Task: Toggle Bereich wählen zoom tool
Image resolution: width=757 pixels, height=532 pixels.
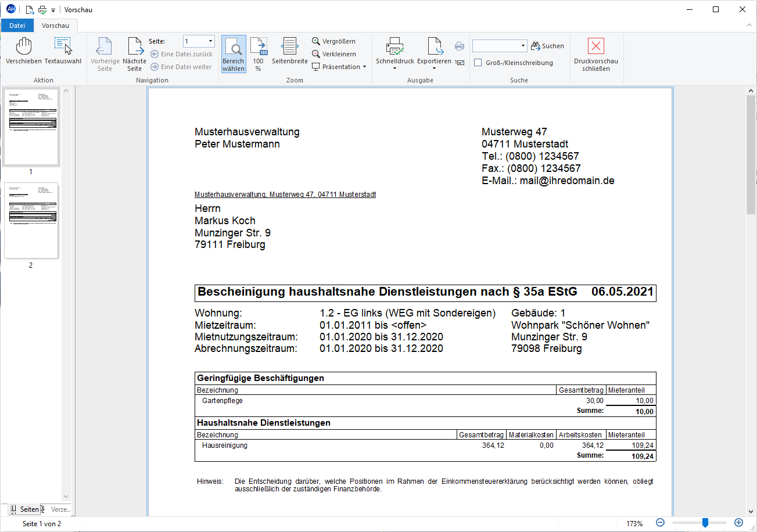Action: click(x=234, y=54)
